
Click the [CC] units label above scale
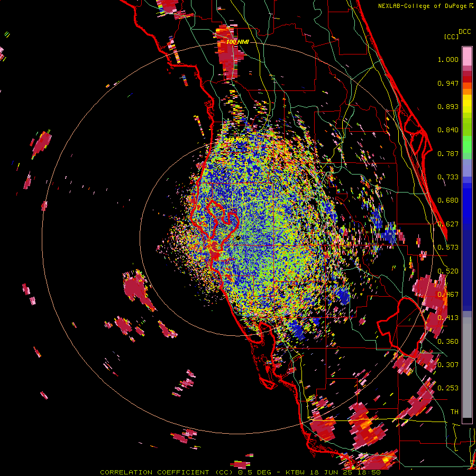[x=451, y=36]
